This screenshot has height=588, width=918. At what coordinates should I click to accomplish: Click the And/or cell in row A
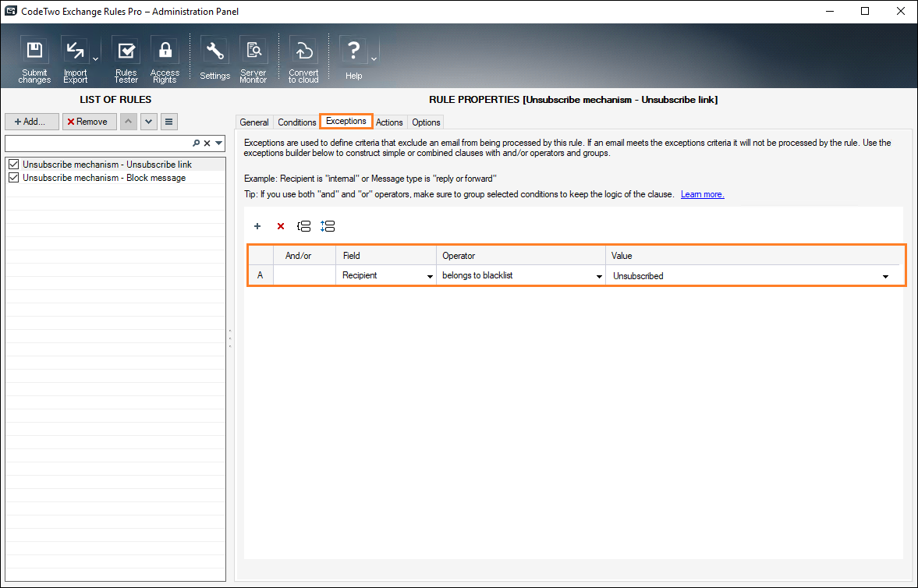point(304,275)
